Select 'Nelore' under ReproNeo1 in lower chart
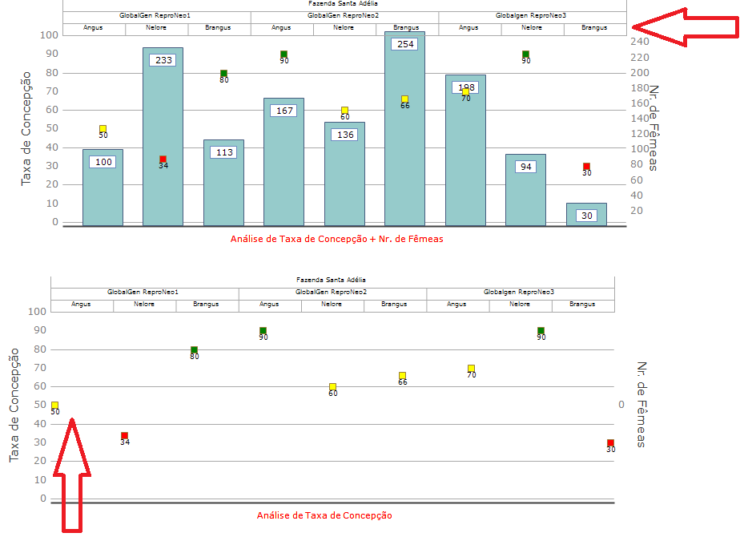Image resolution: width=756 pixels, height=541 pixels. [143, 304]
